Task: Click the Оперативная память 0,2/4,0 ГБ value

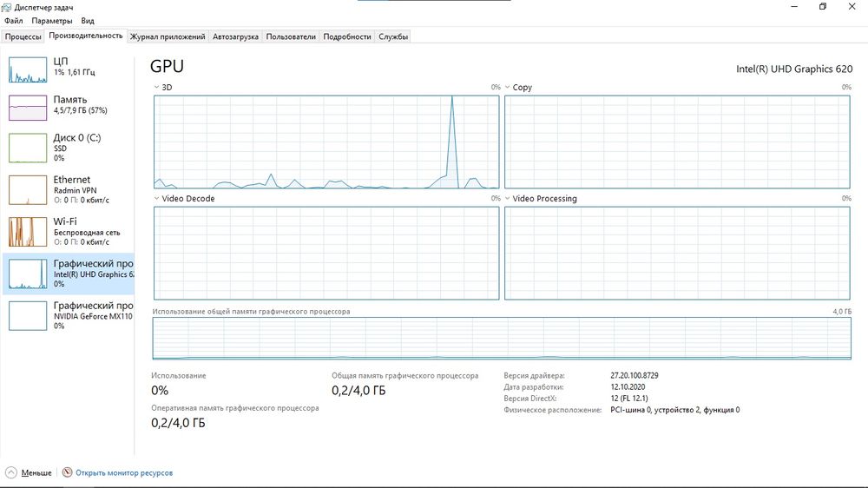Action: [x=178, y=423]
